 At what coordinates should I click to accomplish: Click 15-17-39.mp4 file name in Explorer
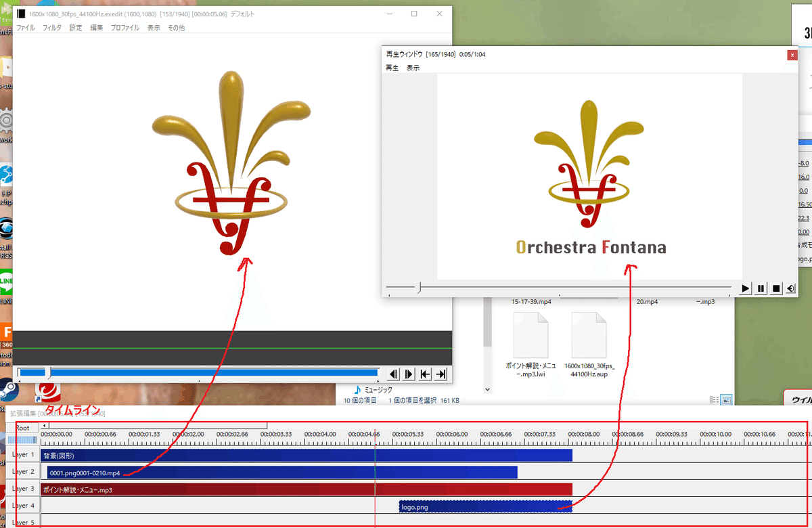(x=531, y=301)
